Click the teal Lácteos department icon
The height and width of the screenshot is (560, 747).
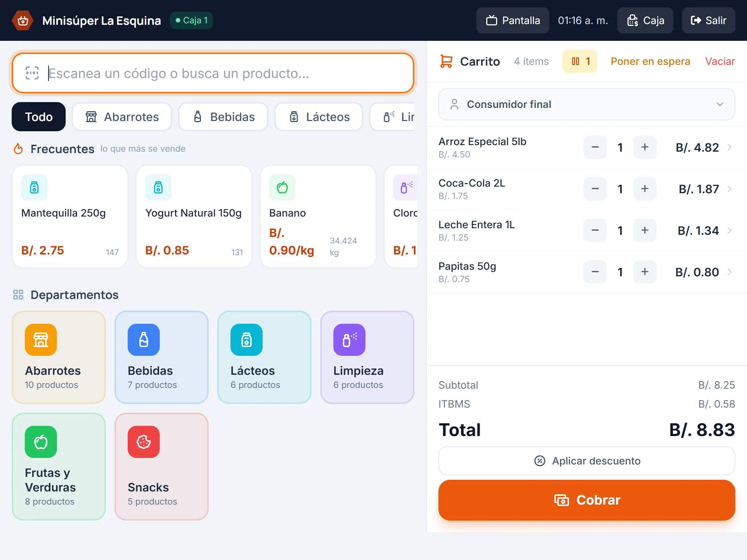coord(247,340)
